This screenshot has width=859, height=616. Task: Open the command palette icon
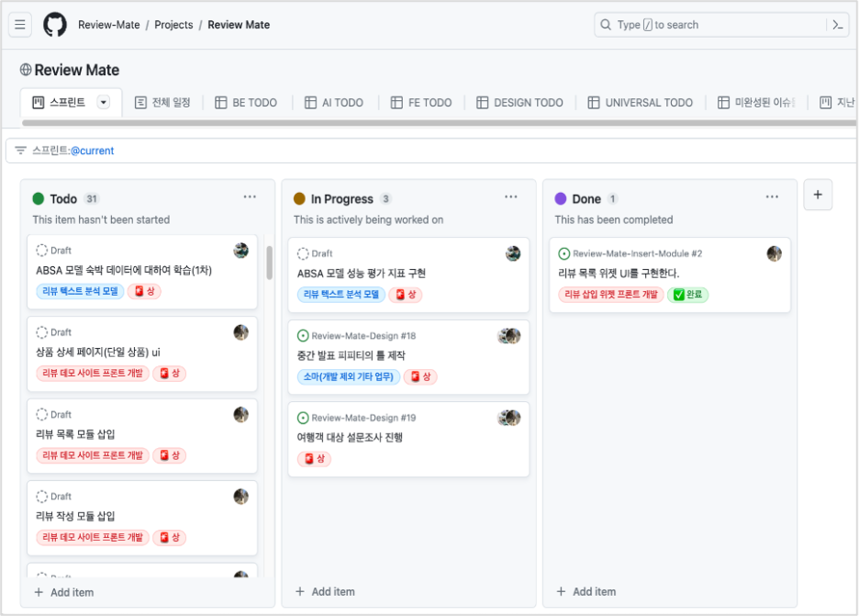(x=837, y=25)
